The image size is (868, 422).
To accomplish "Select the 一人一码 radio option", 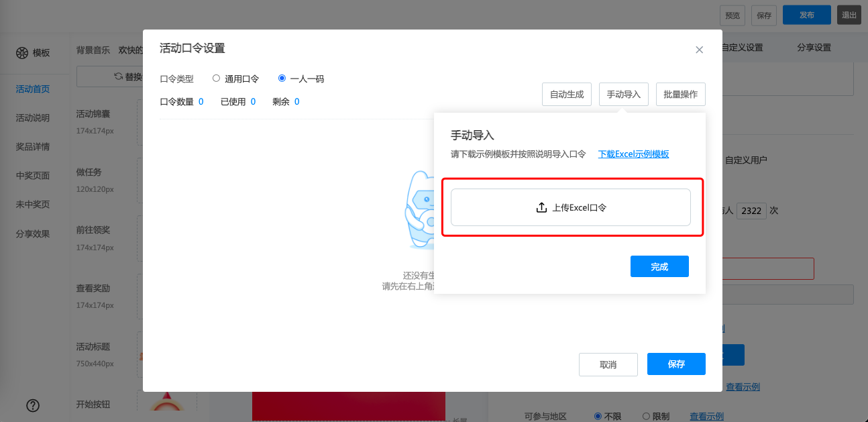I will pos(282,78).
